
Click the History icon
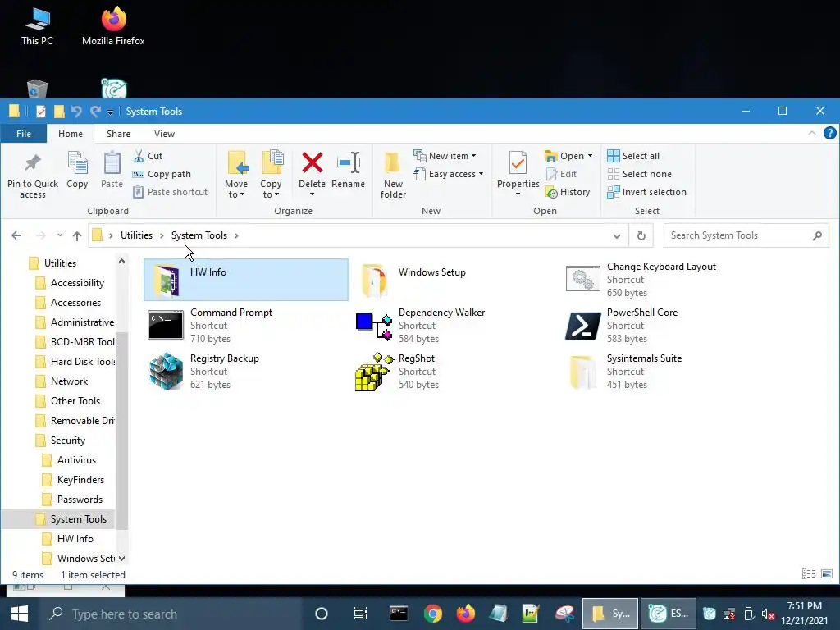pos(551,192)
